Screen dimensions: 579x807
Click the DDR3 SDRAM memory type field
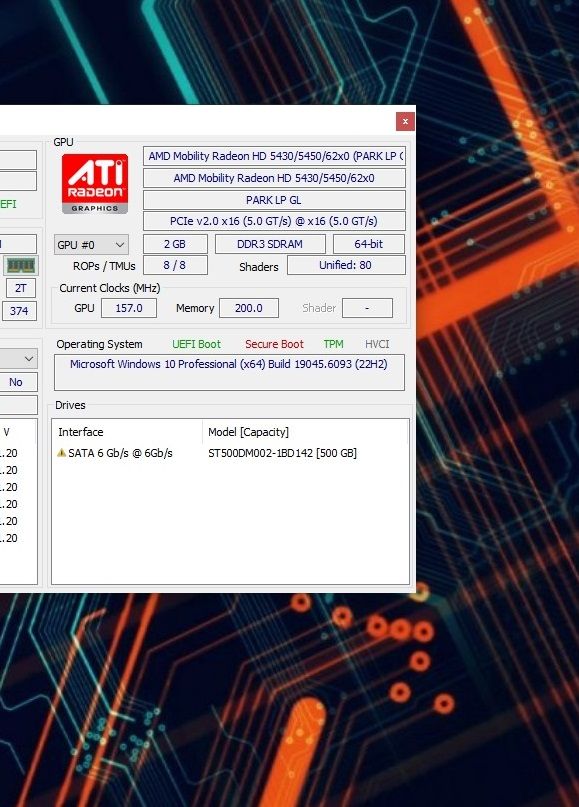[x=270, y=244]
